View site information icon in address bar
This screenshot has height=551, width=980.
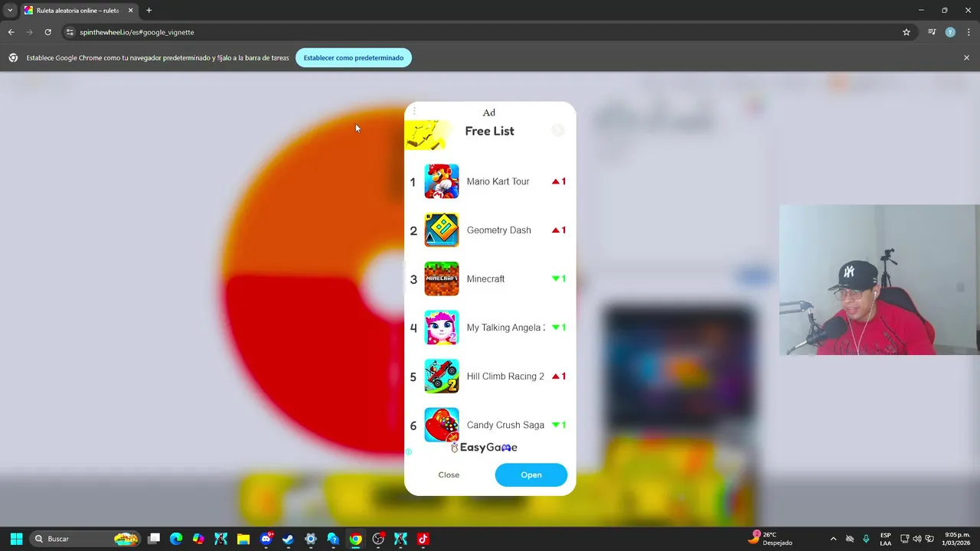point(70,32)
